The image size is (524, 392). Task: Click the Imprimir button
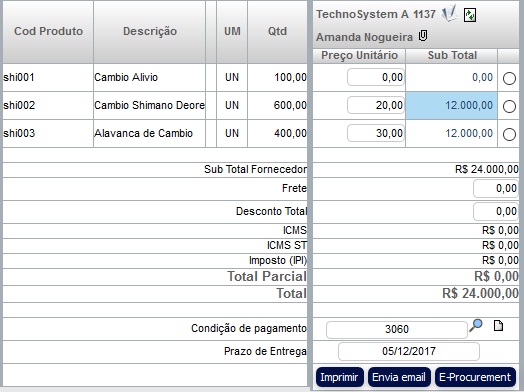click(340, 377)
